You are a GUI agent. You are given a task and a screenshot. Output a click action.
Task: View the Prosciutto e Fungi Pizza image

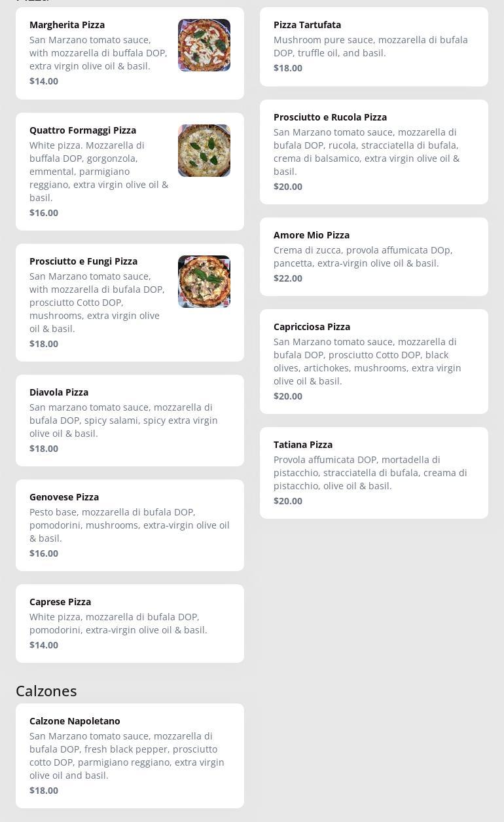pos(204,282)
